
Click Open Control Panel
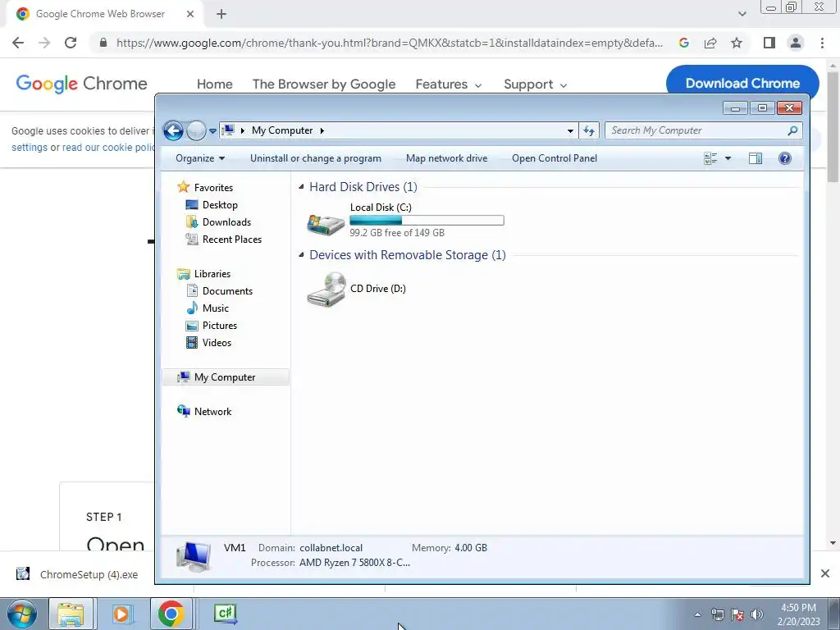click(555, 158)
